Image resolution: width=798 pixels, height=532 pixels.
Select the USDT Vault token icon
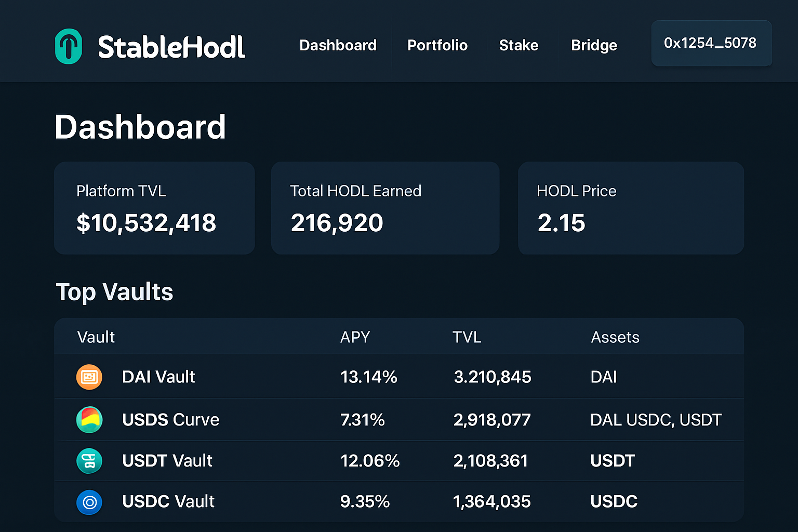(x=89, y=461)
